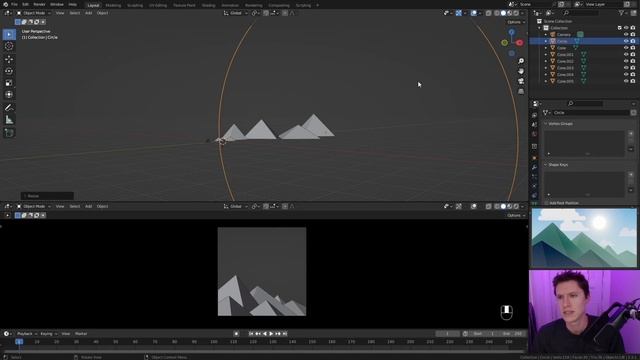640x360 pixels.
Task: Jump to the timeline start frame
Action: point(251,334)
